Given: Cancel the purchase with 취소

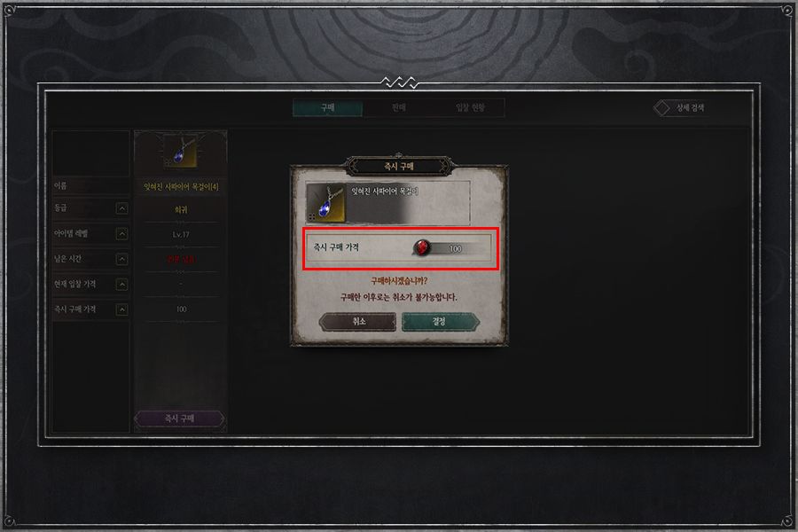Looking at the screenshot, I should [x=358, y=322].
